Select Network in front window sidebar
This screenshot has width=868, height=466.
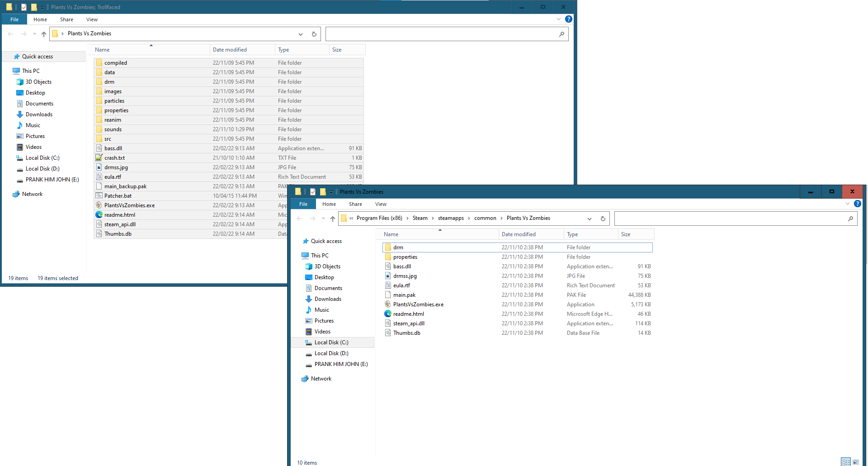click(x=321, y=379)
